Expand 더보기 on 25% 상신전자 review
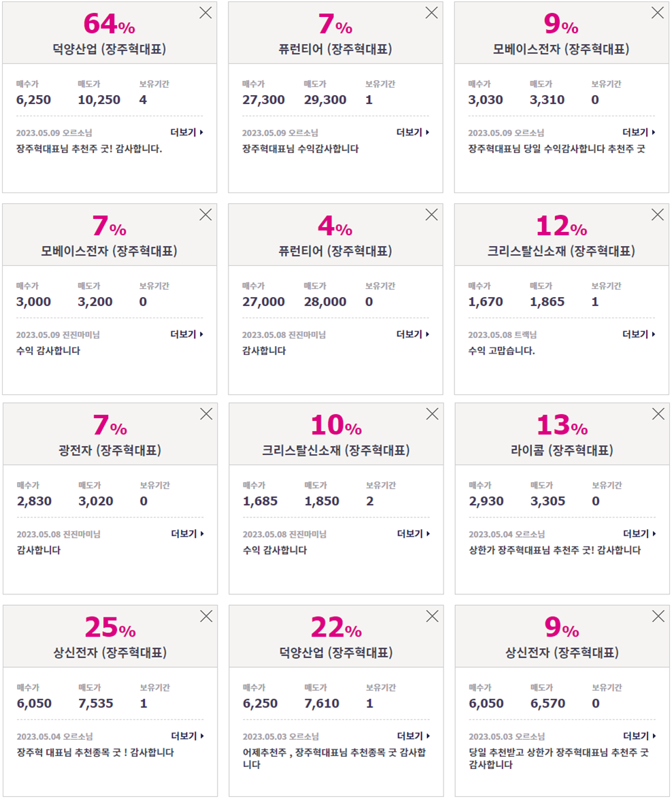This screenshot has height=801, width=672. pos(188,736)
